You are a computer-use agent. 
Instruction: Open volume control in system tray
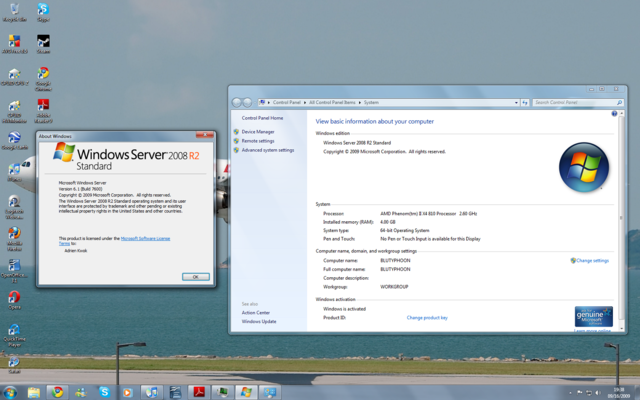(598, 393)
